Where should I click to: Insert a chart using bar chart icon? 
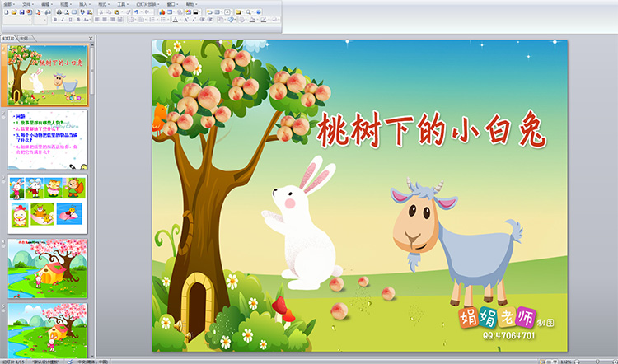pyautogui.click(x=162, y=12)
